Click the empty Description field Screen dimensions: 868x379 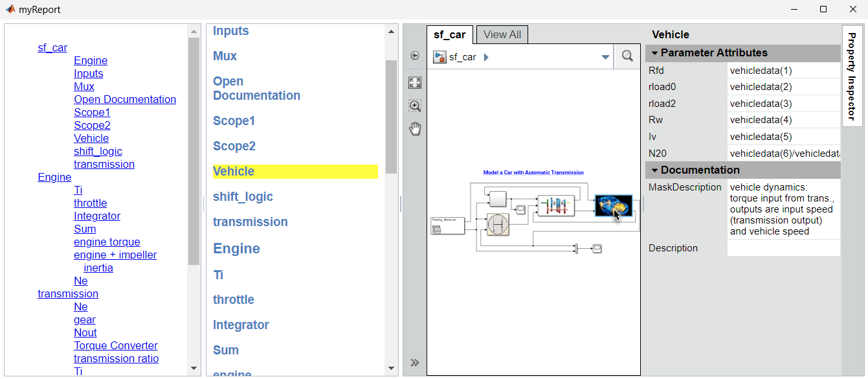pos(783,248)
